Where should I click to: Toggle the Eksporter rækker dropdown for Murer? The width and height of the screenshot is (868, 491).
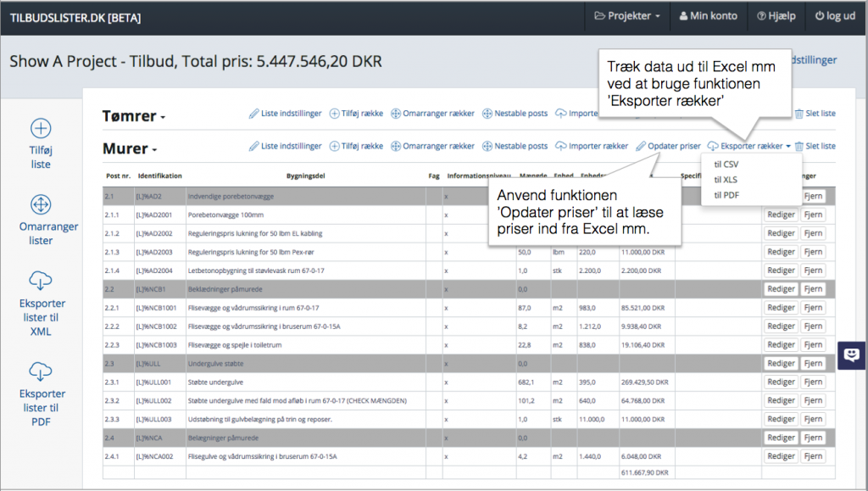pos(749,146)
